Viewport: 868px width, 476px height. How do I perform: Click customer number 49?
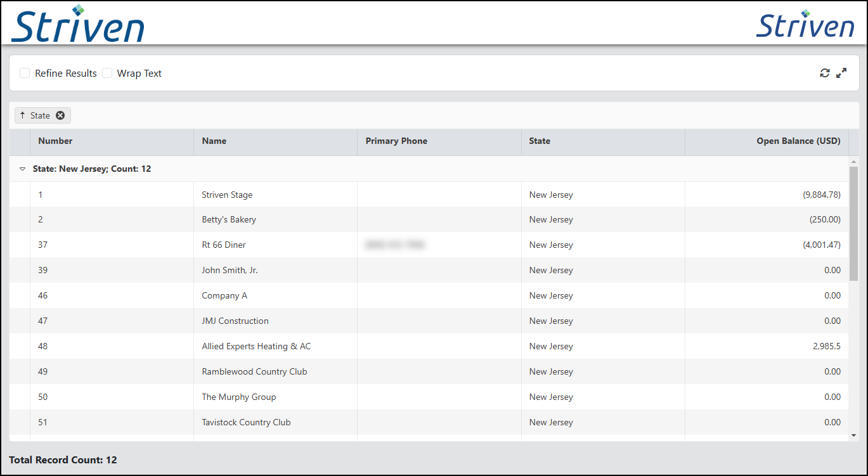[x=42, y=371]
